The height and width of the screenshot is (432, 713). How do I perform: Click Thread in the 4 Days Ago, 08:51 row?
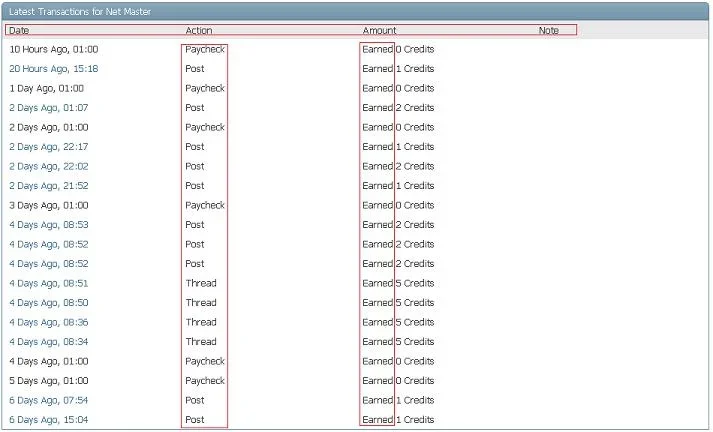pyautogui.click(x=201, y=283)
